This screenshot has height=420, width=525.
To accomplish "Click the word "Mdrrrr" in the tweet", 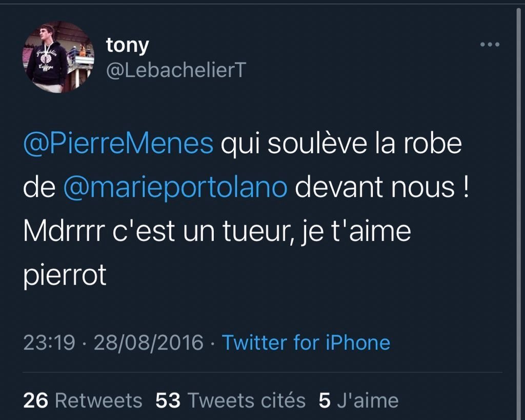I will coord(64,232).
